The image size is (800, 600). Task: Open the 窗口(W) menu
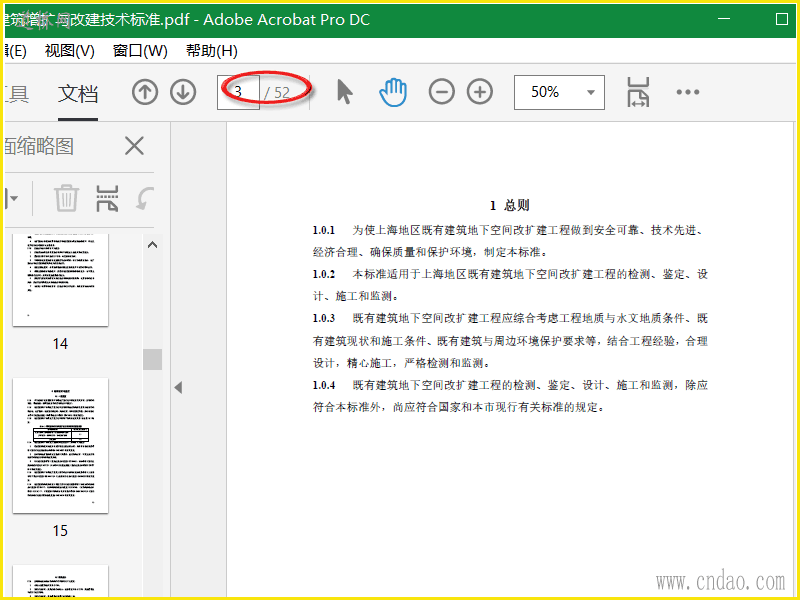pos(140,51)
